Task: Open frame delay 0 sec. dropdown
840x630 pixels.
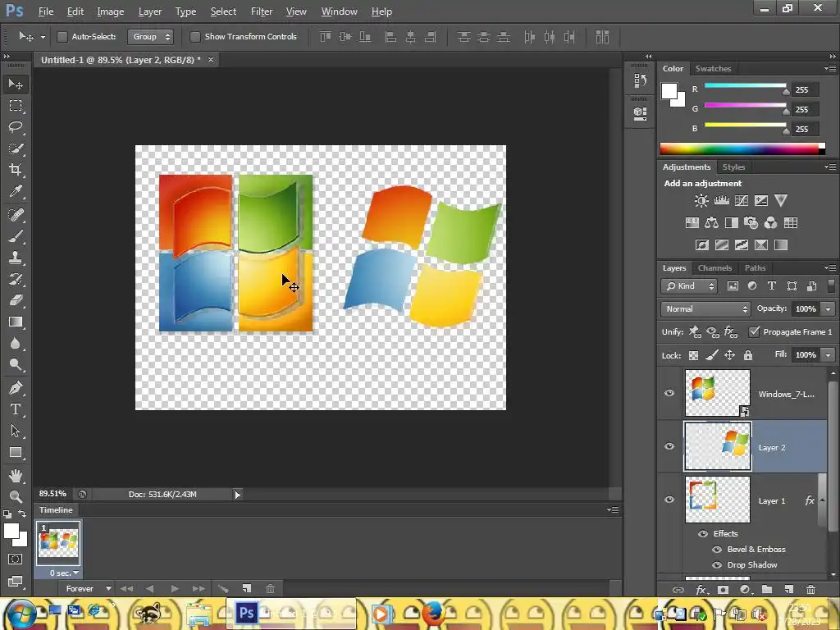Action: pyautogui.click(x=64, y=573)
